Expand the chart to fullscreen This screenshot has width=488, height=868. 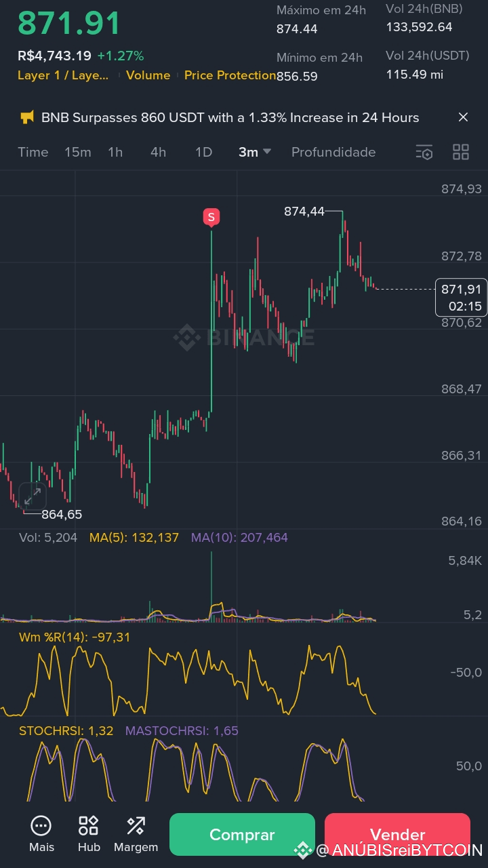32,496
